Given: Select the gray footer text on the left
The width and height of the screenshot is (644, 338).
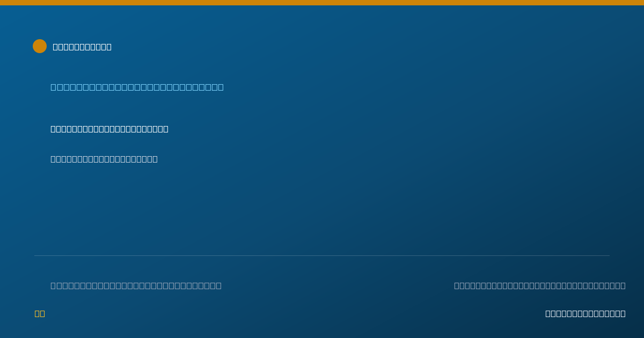Looking at the screenshot, I should tap(136, 285).
